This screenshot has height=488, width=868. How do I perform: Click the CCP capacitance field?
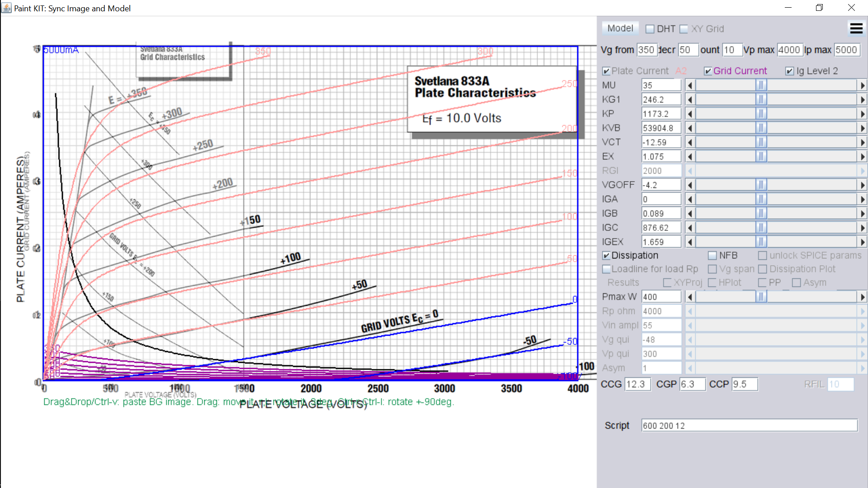click(745, 384)
